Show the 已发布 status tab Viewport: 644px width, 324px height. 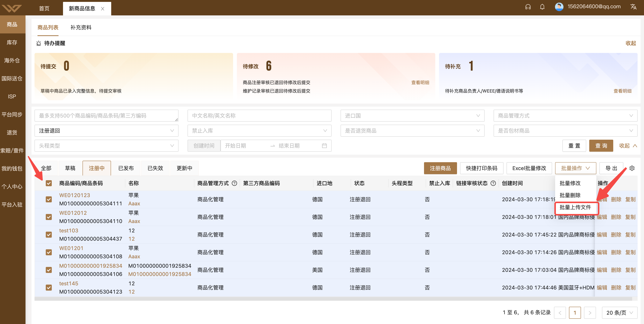(126, 168)
